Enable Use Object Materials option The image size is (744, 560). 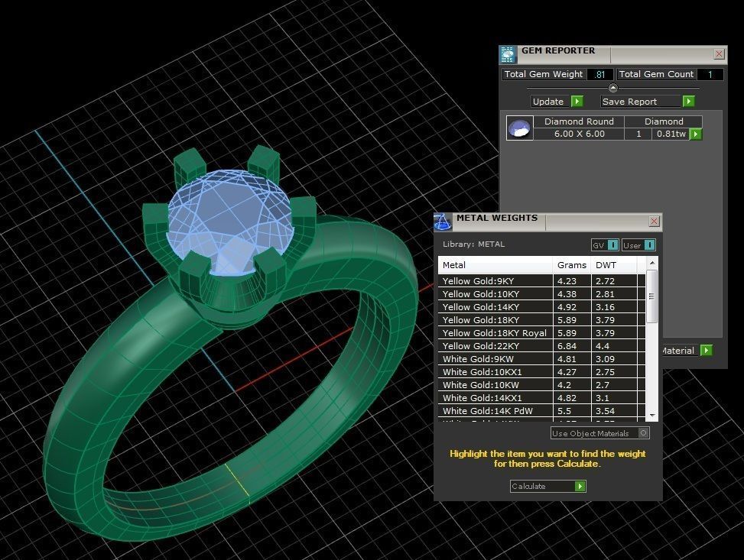[x=643, y=433]
